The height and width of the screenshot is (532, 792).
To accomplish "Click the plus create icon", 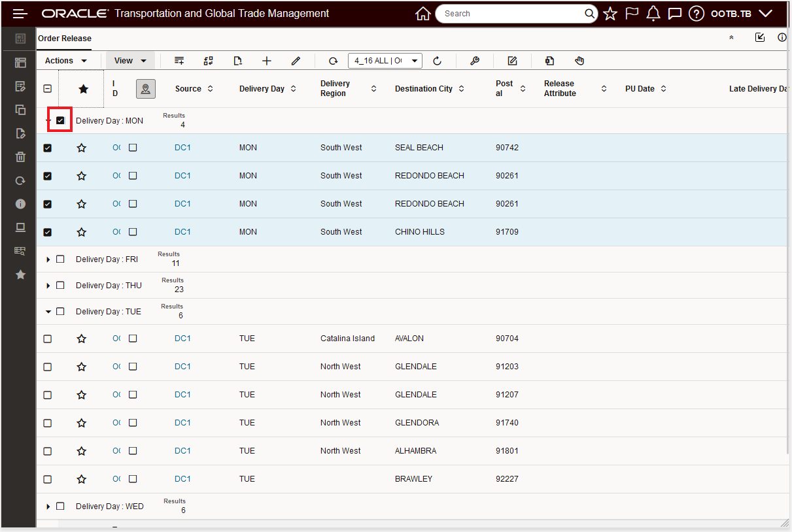I will pos(267,61).
